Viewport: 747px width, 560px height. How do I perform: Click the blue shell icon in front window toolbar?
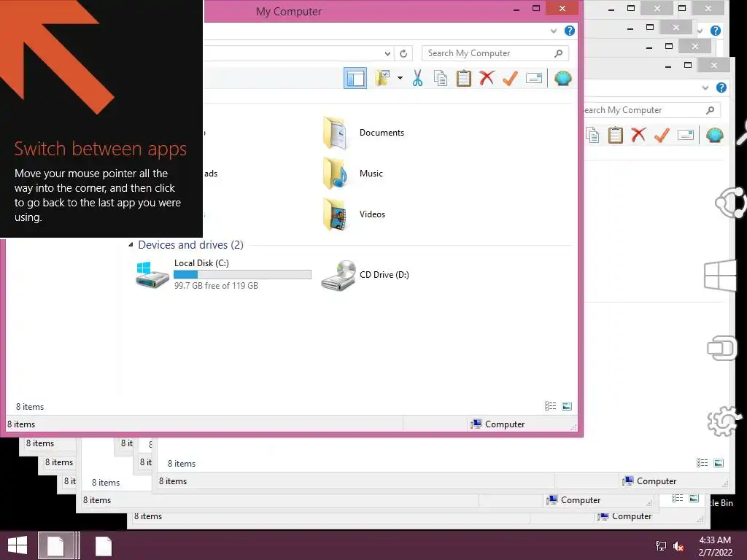coord(562,78)
